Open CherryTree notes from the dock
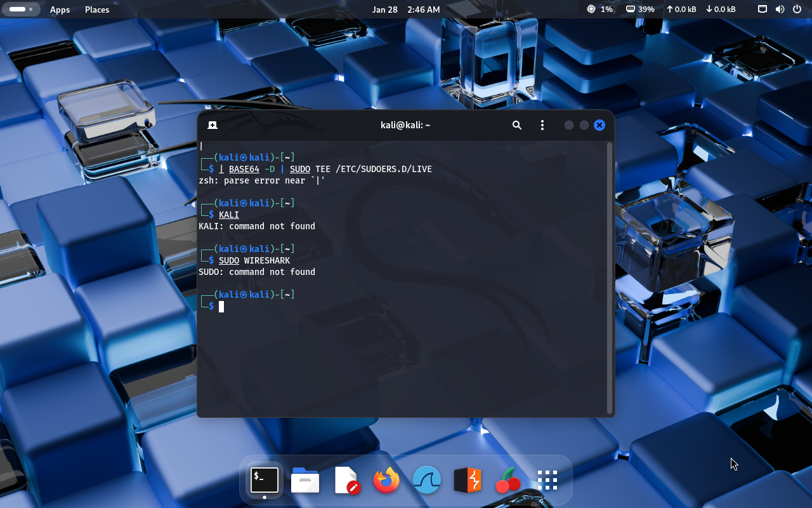Viewport: 812px width, 508px height. (x=507, y=481)
